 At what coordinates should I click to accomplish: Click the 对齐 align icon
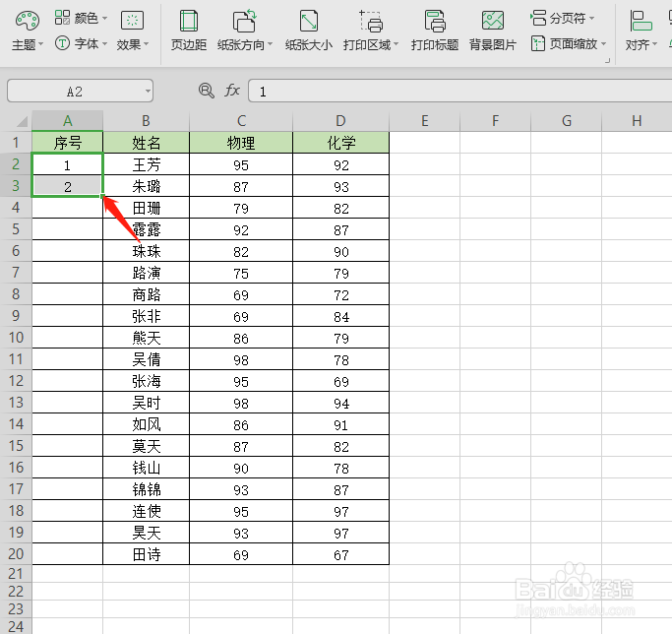coord(641,21)
